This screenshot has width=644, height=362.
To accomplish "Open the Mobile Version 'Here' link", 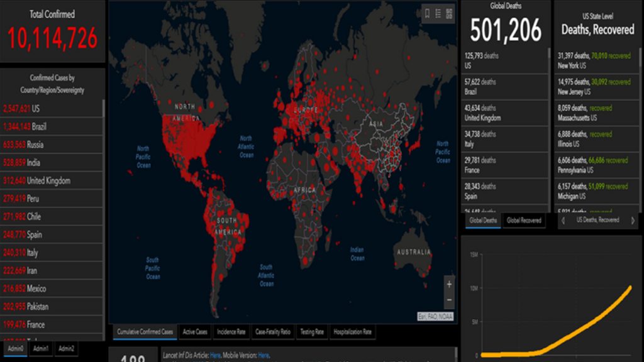I will [x=264, y=355].
